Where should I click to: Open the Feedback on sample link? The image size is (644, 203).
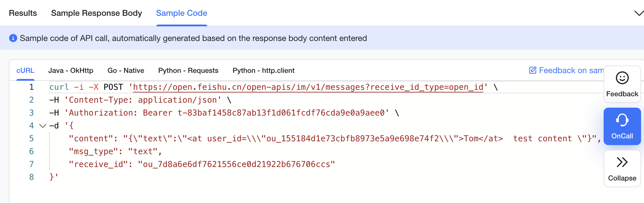click(571, 70)
